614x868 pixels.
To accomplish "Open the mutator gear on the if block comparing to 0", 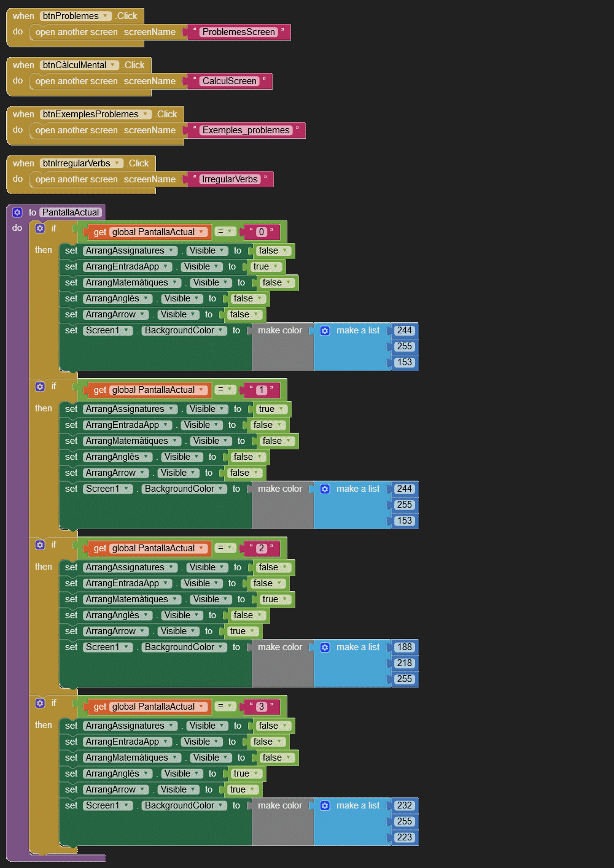I will coord(40,228).
